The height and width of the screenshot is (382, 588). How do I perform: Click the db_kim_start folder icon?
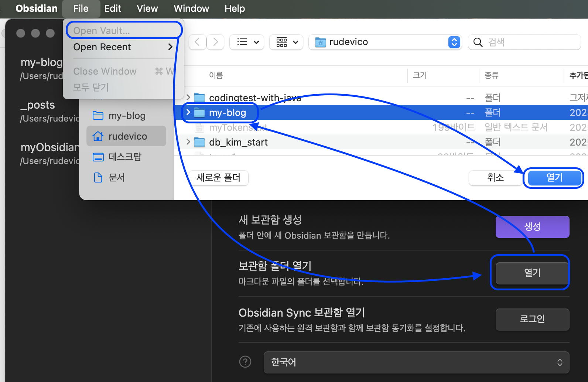[x=199, y=142]
